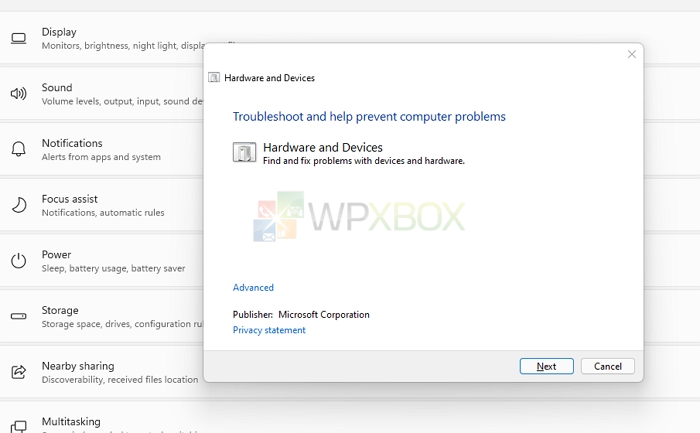Click the Hardware and Devices title bar icon
700x433 pixels.
click(214, 78)
